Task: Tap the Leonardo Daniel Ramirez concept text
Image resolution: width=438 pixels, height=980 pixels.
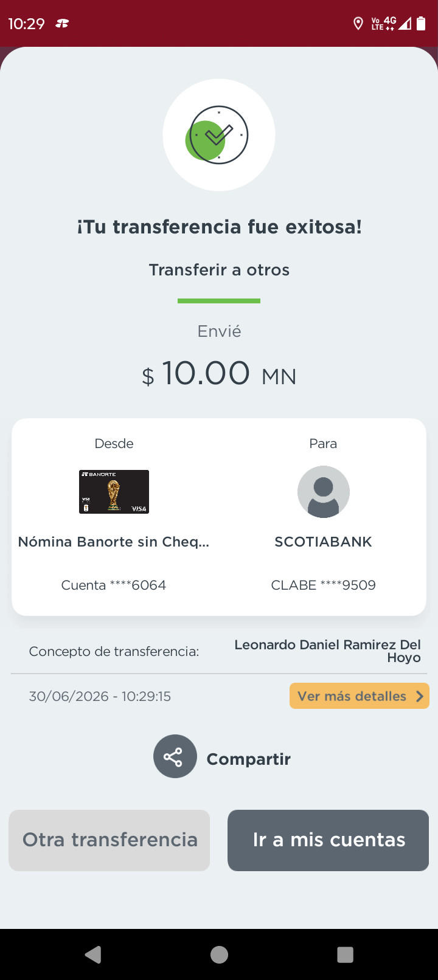Action: [x=328, y=651]
